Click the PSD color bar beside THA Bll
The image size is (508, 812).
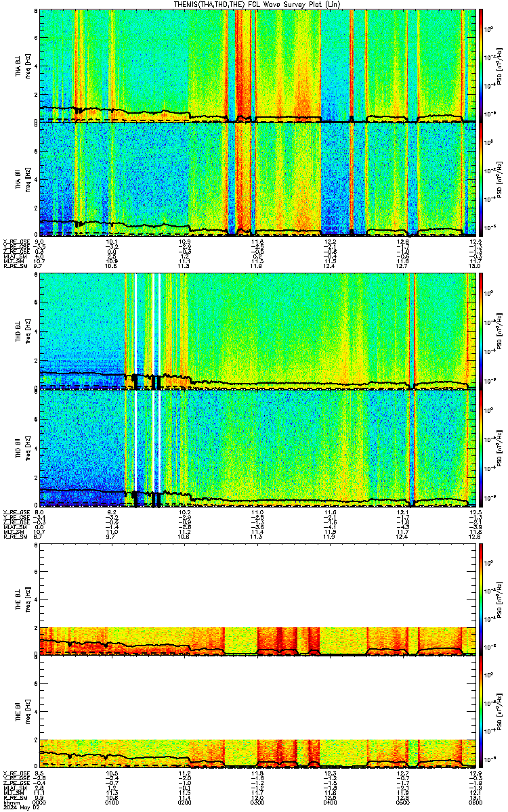(x=482, y=179)
